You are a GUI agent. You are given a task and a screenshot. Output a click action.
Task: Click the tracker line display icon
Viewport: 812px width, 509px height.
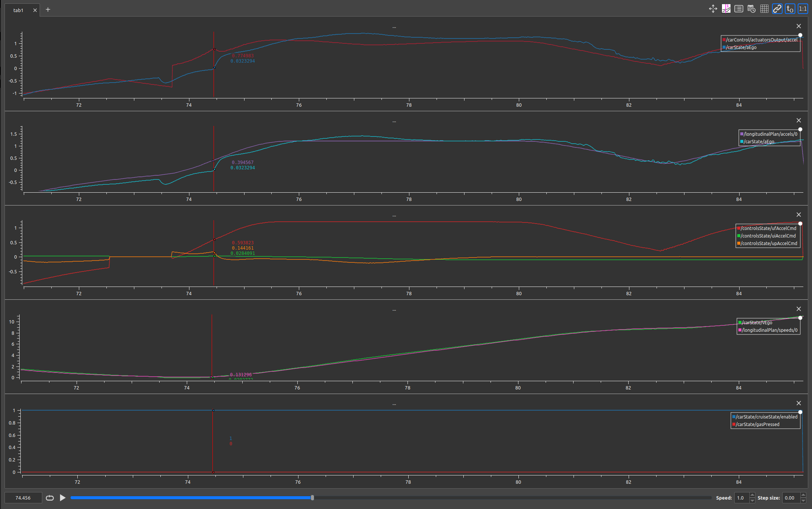click(x=726, y=9)
